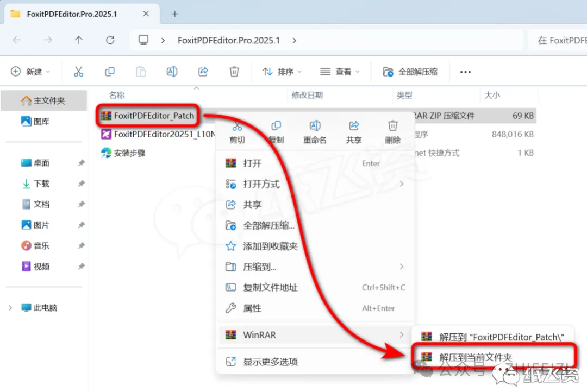
Task: Go forward with the right arrow
Action: click(47, 40)
